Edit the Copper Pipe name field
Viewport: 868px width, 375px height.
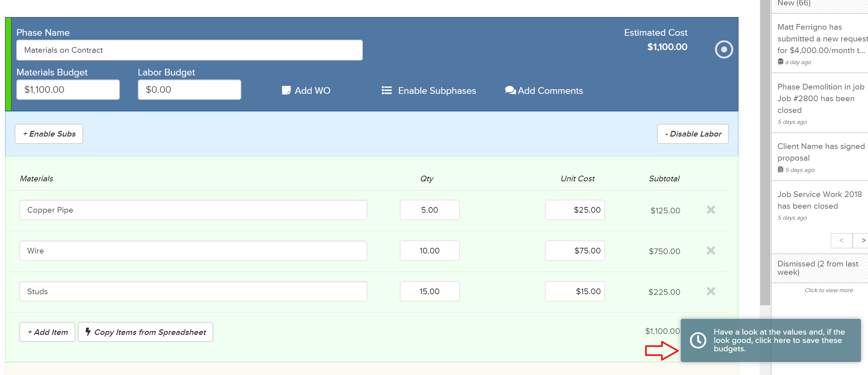pos(193,210)
